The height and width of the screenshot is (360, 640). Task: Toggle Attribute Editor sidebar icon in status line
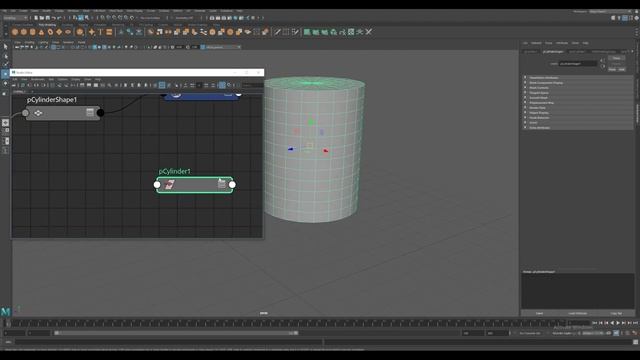click(625, 18)
